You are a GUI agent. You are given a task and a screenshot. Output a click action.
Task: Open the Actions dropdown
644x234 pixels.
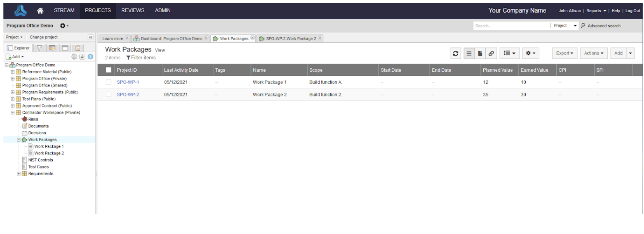coord(593,53)
